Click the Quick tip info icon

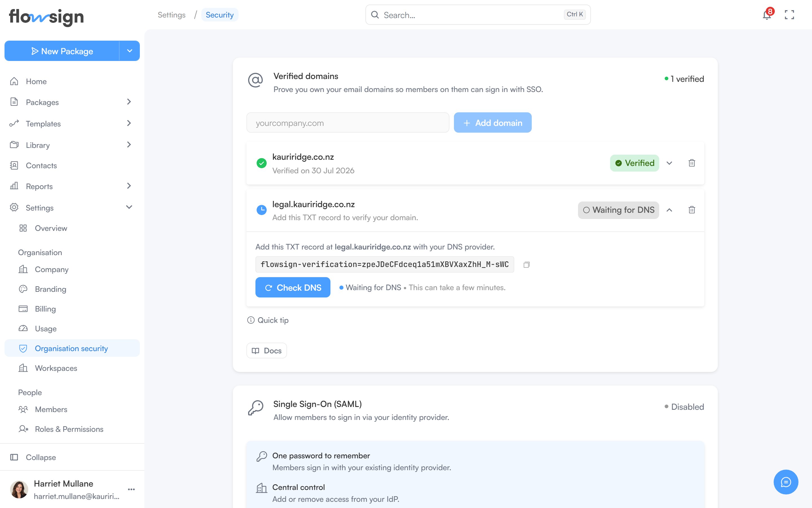251,320
